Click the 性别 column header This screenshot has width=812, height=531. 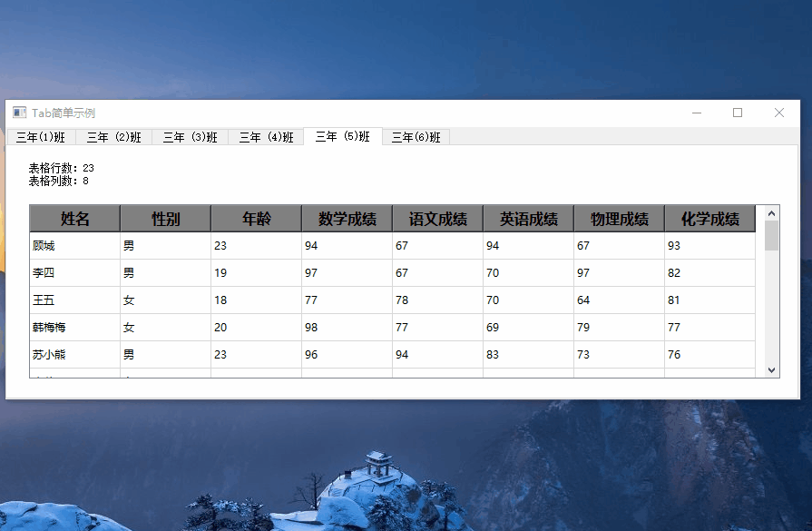[166, 219]
